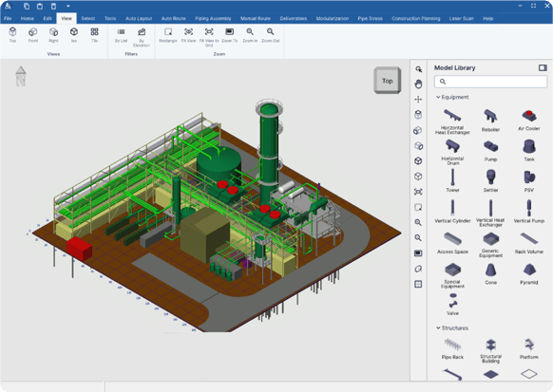Image resolution: width=553 pixels, height=392 pixels.
Task: Open the Construction Planning tab
Action: [416, 18]
